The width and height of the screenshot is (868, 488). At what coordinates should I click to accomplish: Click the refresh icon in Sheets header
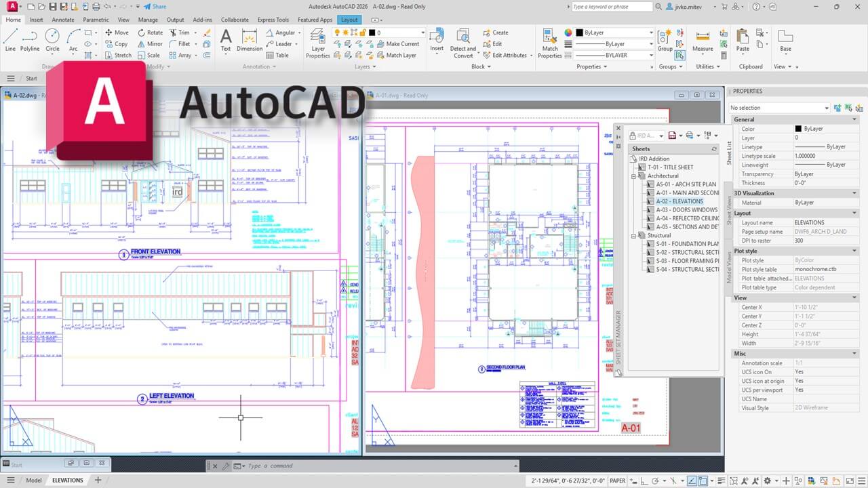(714, 148)
